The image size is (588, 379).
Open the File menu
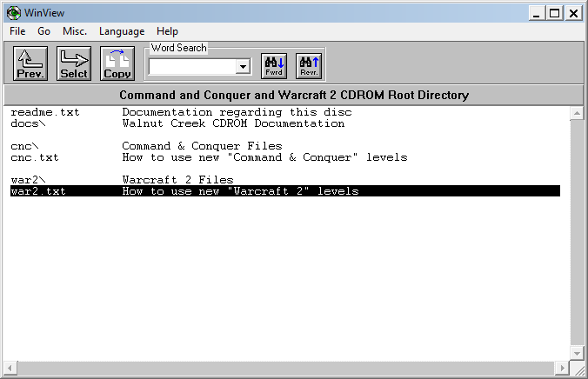[x=17, y=31]
